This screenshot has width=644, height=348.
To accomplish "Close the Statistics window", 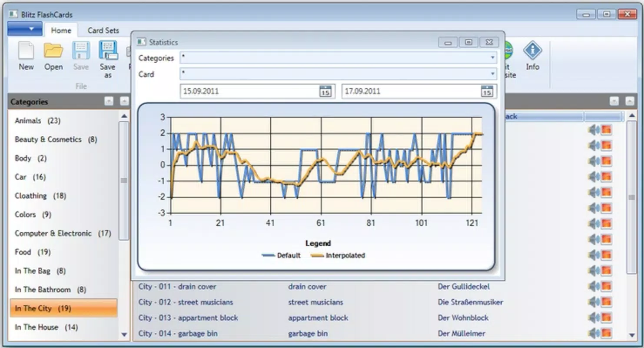I will click(489, 42).
